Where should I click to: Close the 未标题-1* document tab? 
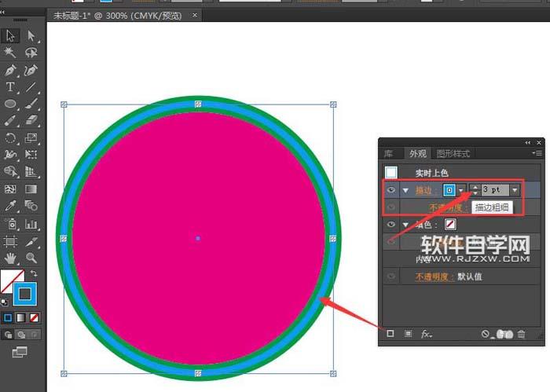[x=195, y=15]
